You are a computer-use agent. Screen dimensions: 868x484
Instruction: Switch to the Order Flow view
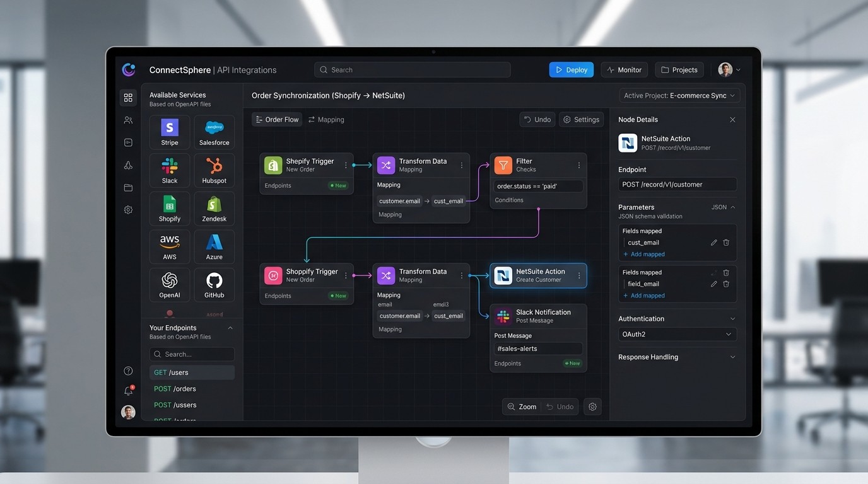point(276,119)
